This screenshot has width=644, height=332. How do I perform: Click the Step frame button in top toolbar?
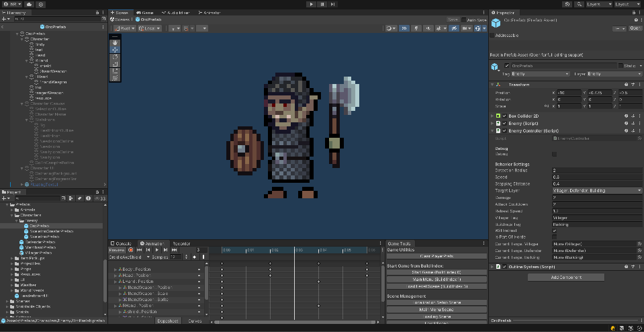tap(332, 4)
